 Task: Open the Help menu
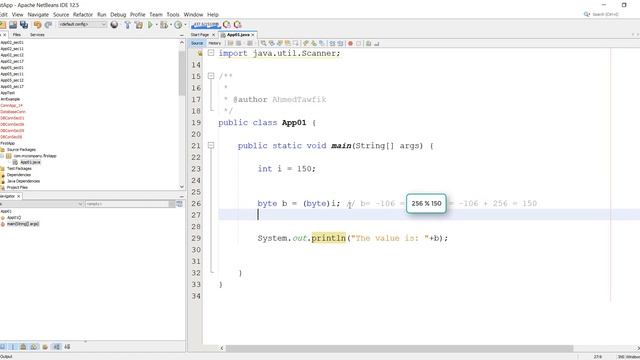click(x=213, y=14)
